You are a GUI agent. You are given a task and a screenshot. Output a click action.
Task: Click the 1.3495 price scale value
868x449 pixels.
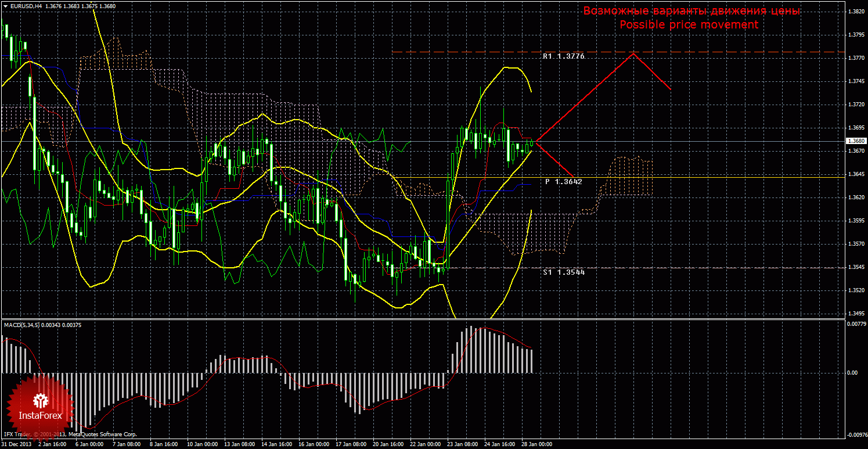tap(856, 314)
